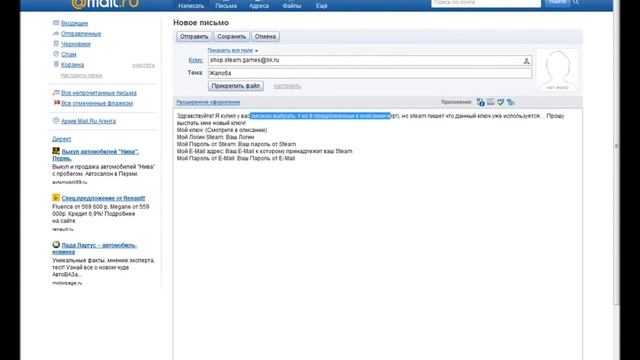The width and height of the screenshot is (640, 360).
Task: Click the Нива ad icon
Action: (56, 151)
